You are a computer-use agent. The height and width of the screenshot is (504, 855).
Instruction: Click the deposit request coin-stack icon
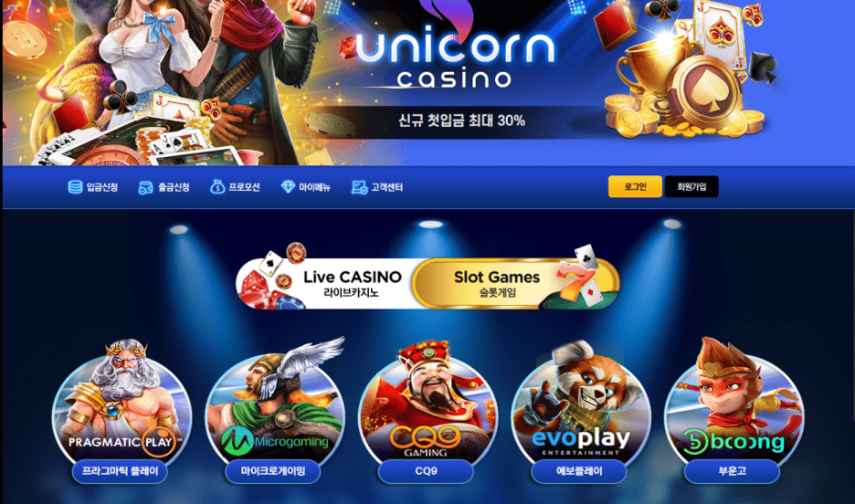point(75,187)
